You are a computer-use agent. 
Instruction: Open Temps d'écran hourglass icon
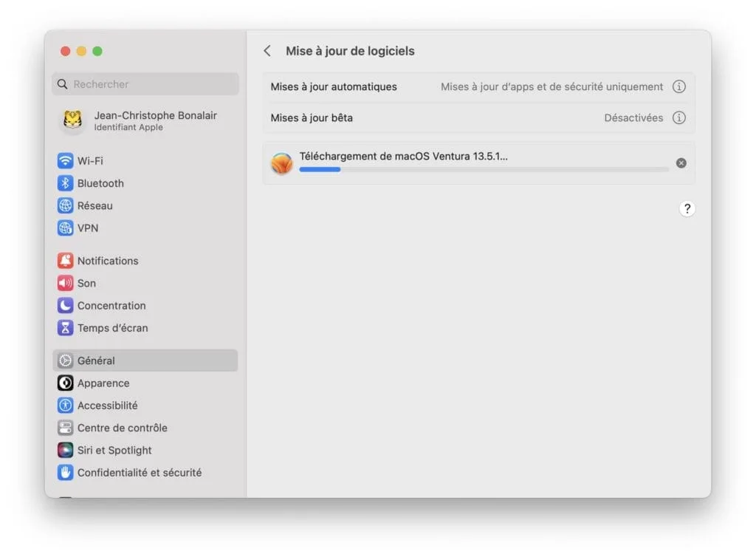click(66, 328)
